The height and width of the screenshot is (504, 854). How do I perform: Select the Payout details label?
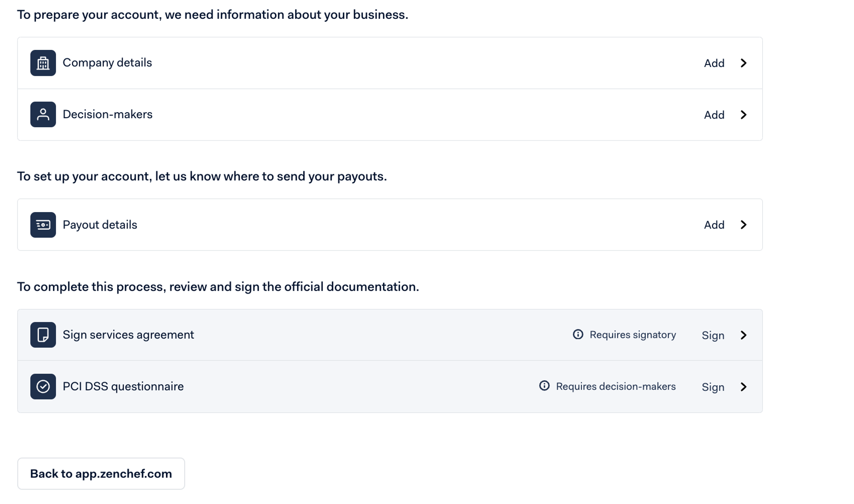tap(100, 225)
